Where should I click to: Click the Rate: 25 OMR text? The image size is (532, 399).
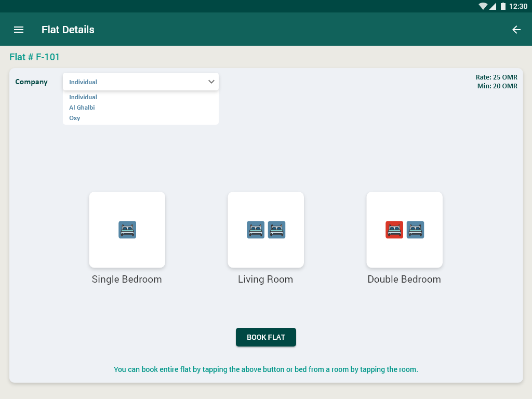(x=496, y=77)
